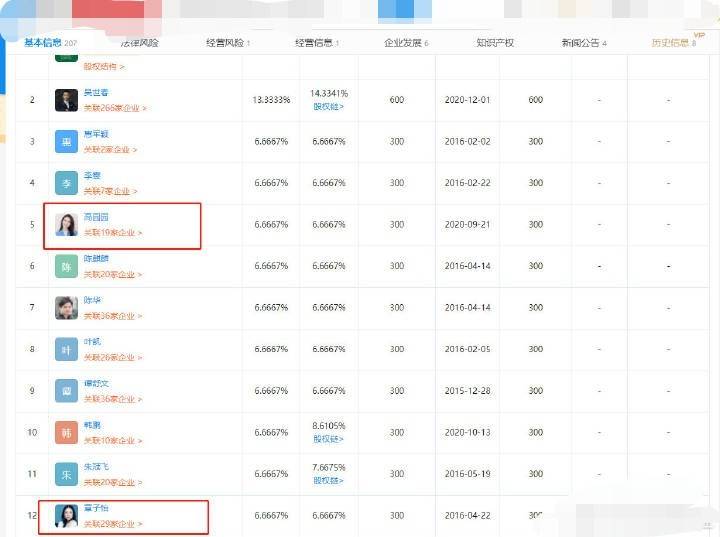
Task: Click the date 2020-12-01
Action: [467, 100]
